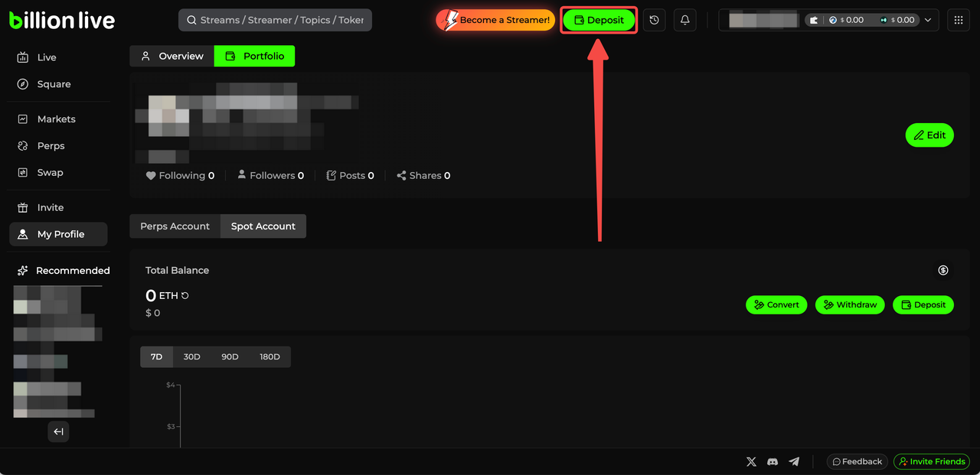Collapse the sidebar with arrow icon
Screen dimensions: 980x475
coord(58,431)
